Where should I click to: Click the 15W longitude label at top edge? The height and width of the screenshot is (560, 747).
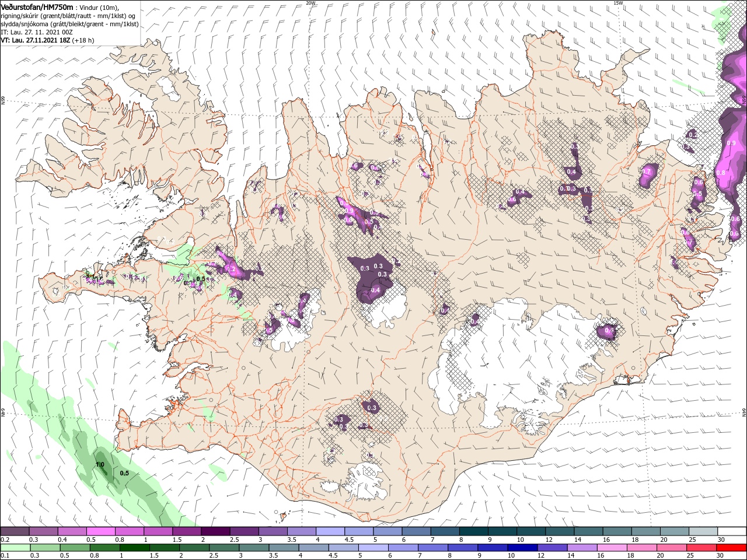619,3
